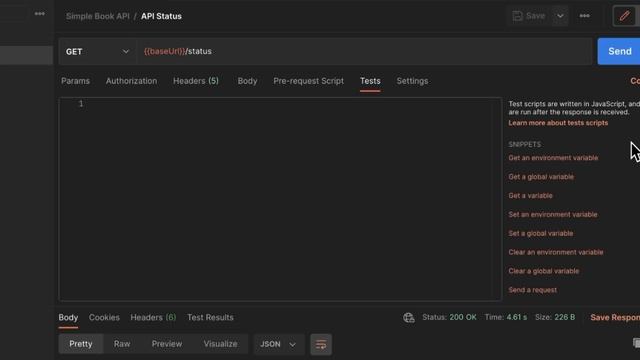Viewport: 640px width, 360px height.
Task: Click the API Status request title
Action: coord(161,16)
